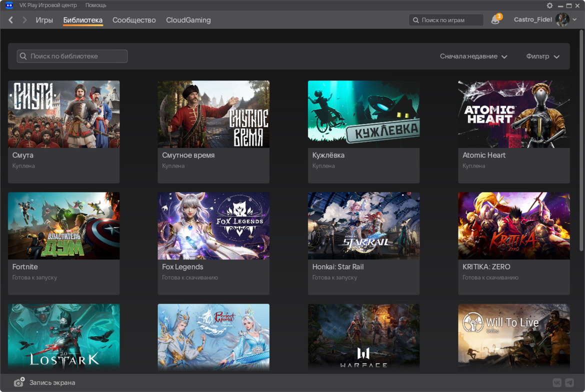Expand the account menu chevron
Screen dimensions: 585x392
tap(574, 19)
